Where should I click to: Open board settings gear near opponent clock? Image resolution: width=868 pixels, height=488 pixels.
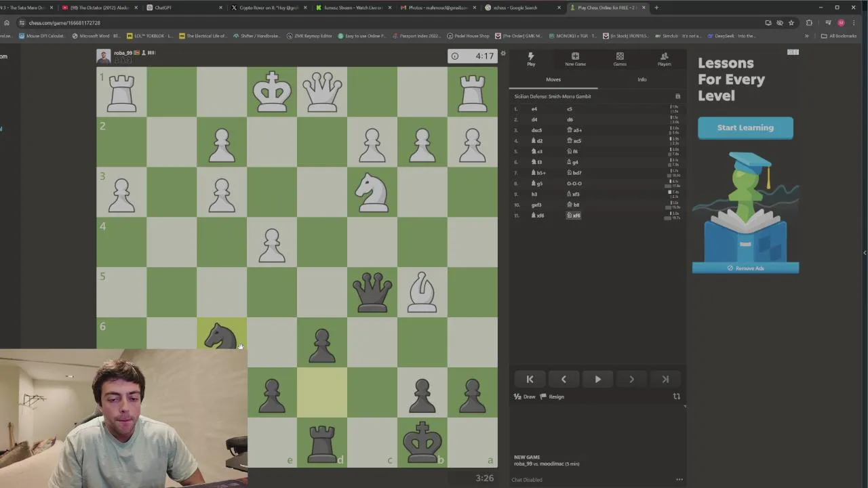tap(503, 53)
